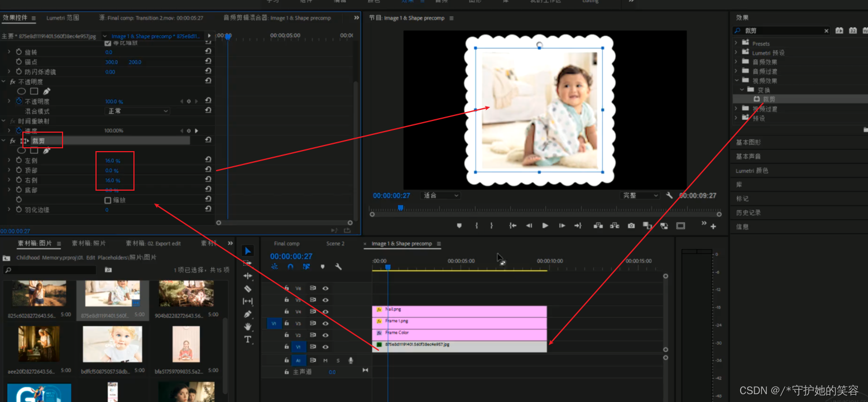Go to In point in program monitor
The height and width of the screenshot is (402, 868).
tap(512, 226)
